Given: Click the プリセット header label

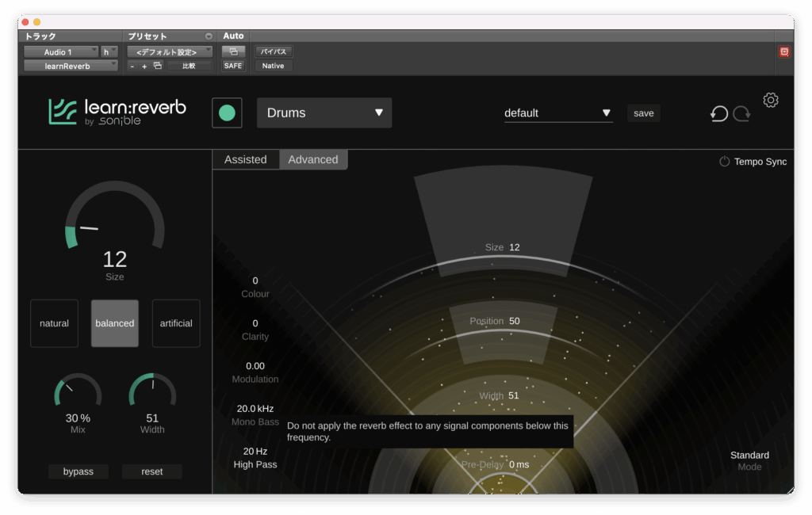Looking at the screenshot, I should (x=147, y=36).
